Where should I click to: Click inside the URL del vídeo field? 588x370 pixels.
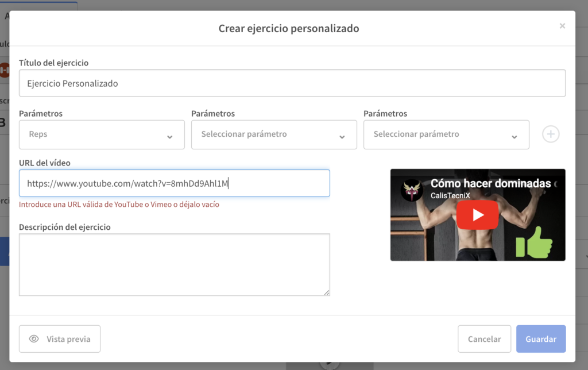coord(174,183)
